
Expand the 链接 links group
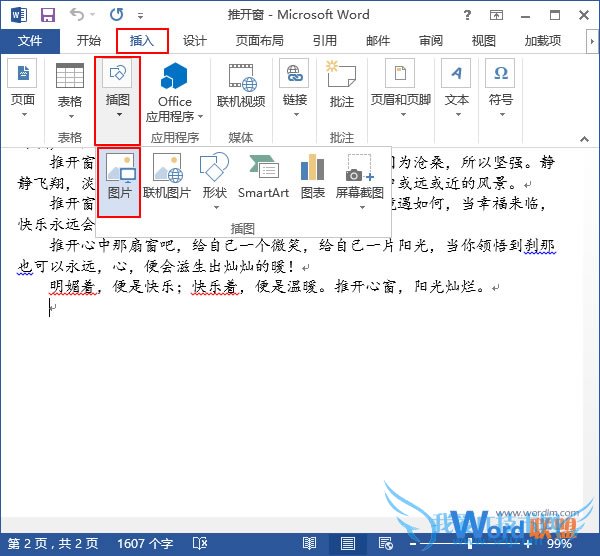295,89
